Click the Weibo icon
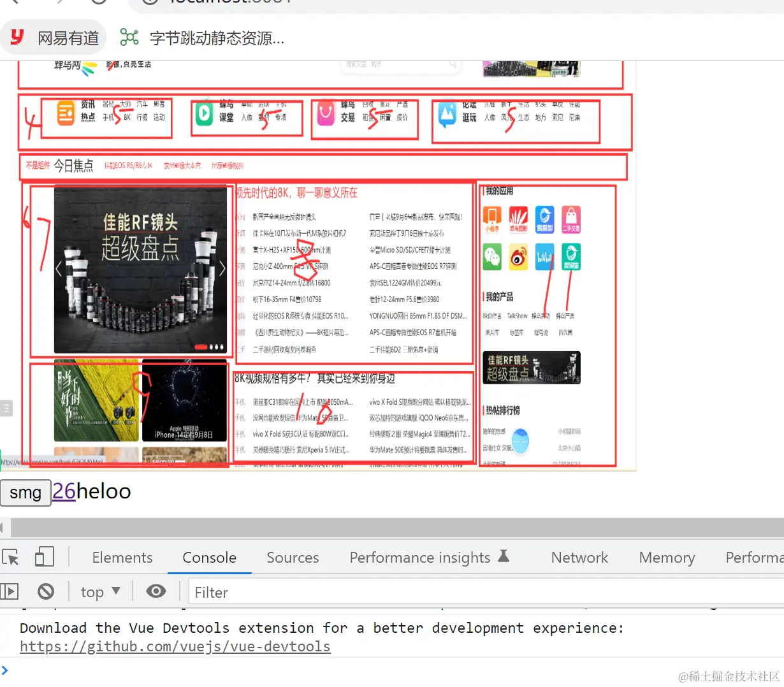 (x=518, y=256)
